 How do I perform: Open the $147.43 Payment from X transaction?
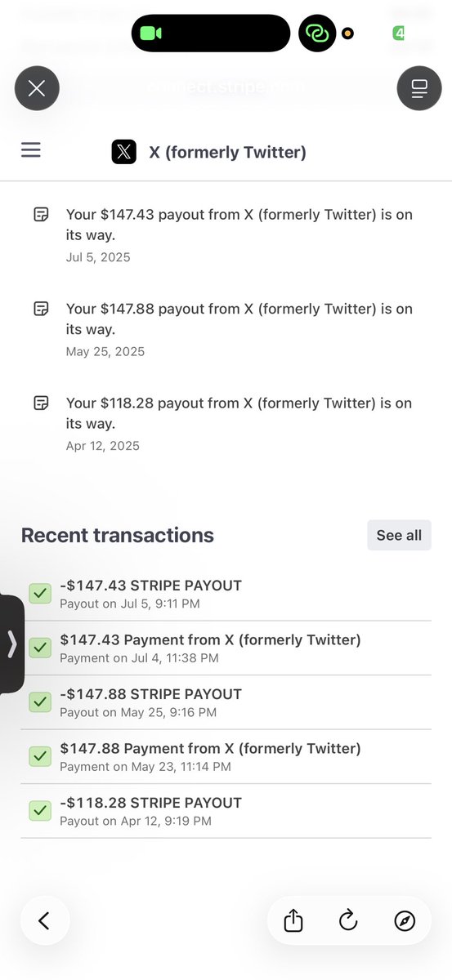(226, 648)
